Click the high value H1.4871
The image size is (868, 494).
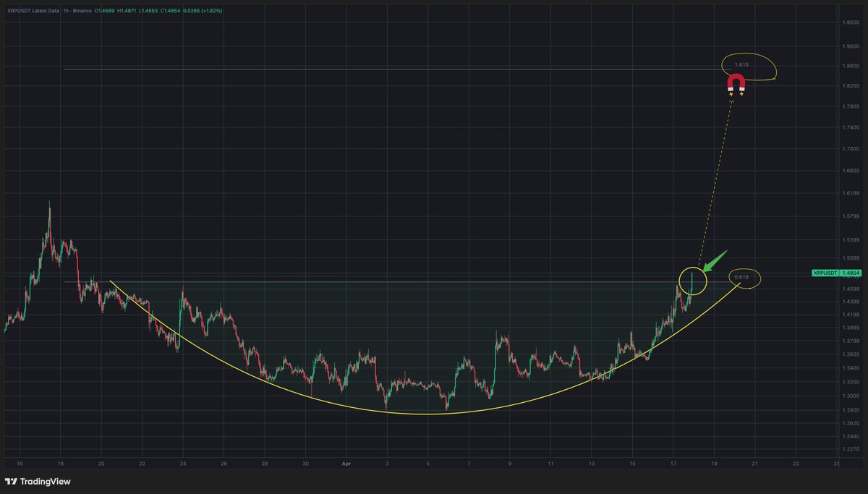[127, 11]
